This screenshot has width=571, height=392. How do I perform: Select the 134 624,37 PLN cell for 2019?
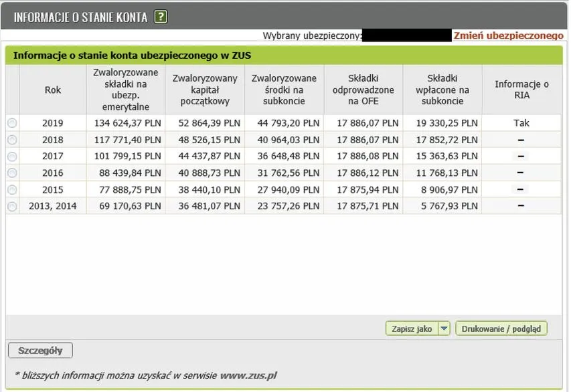(x=126, y=123)
